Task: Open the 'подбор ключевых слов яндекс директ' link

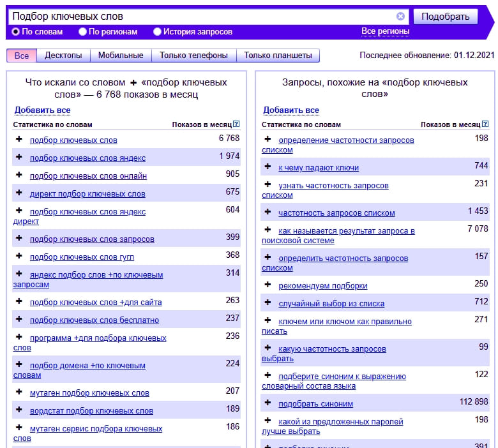Action: click(x=79, y=216)
